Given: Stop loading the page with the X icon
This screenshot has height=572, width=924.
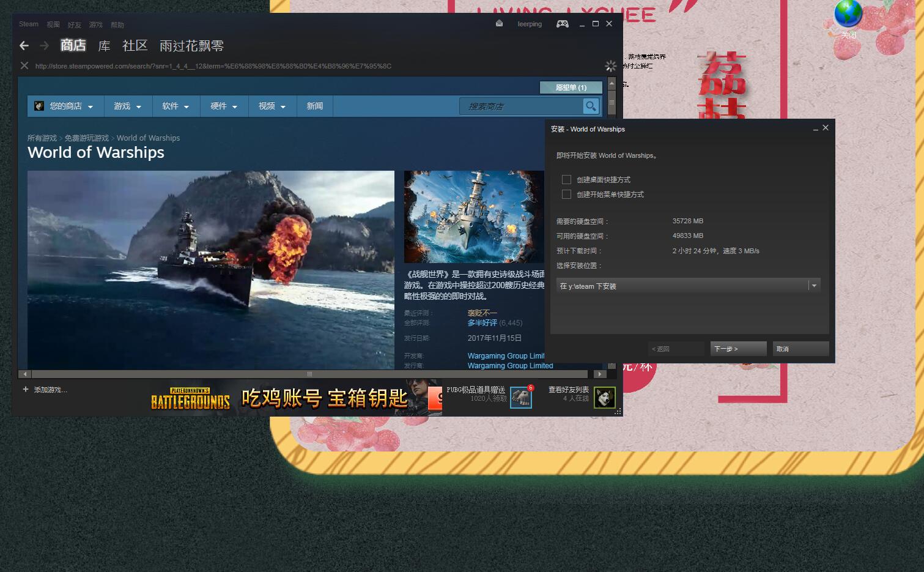Looking at the screenshot, I should [x=24, y=65].
